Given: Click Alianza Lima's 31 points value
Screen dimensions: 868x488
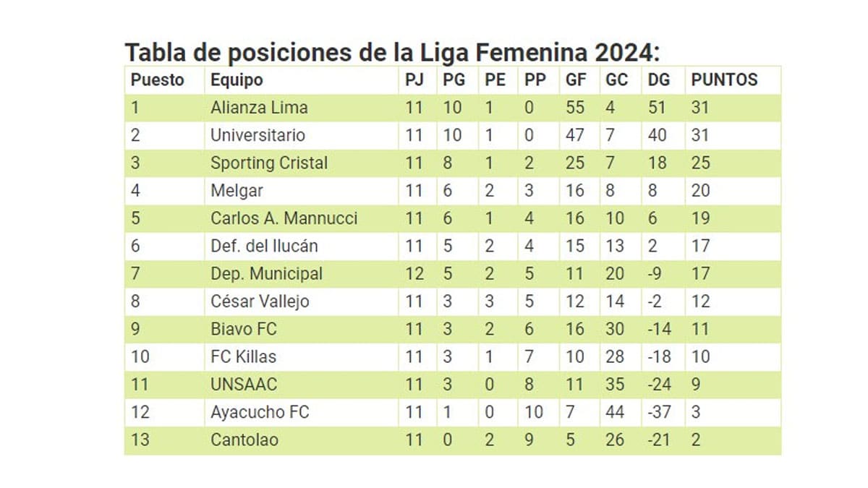Looking at the screenshot, I should (x=700, y=108).
